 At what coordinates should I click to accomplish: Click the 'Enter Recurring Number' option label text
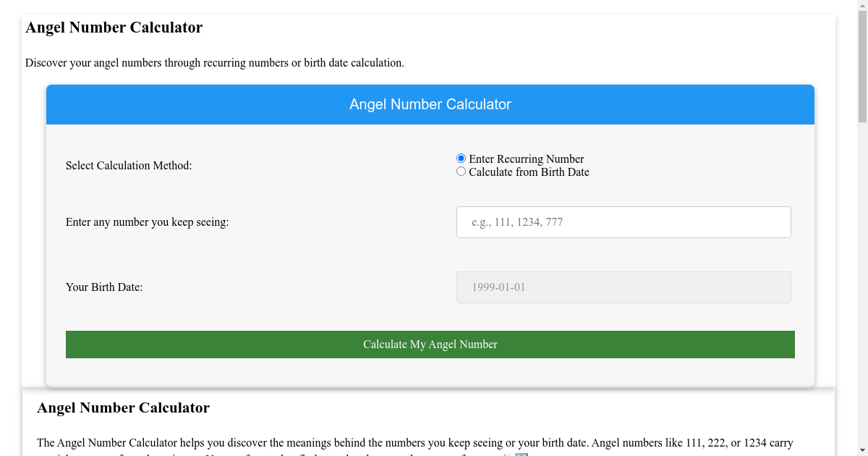[526, 159]
